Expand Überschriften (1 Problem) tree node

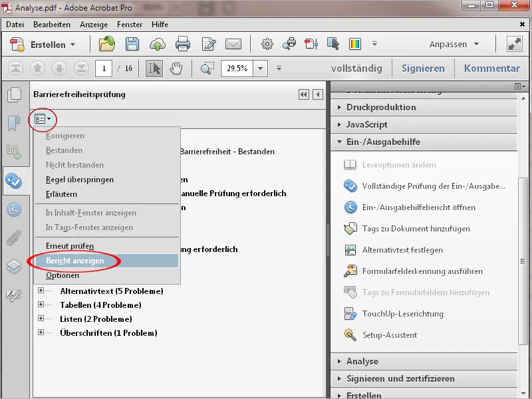coord(41,332)
